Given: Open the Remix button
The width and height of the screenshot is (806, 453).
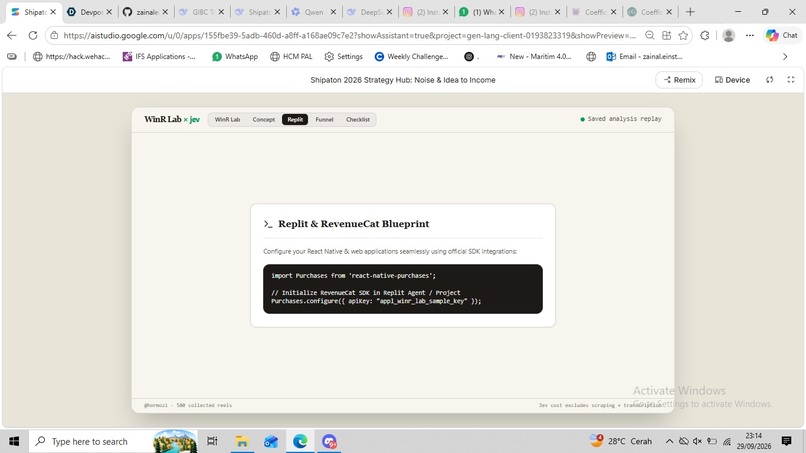Looking at the screenshot, I should [x=679, y=80].
